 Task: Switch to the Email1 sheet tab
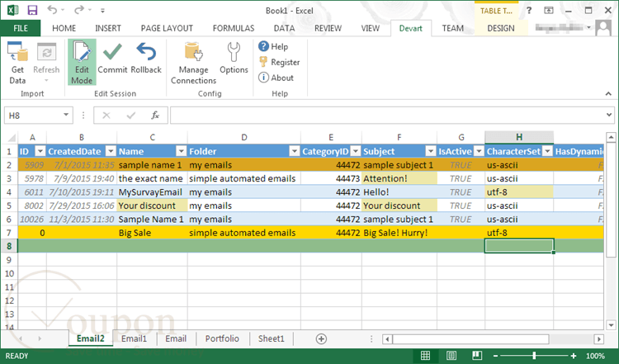coord(134,338)
